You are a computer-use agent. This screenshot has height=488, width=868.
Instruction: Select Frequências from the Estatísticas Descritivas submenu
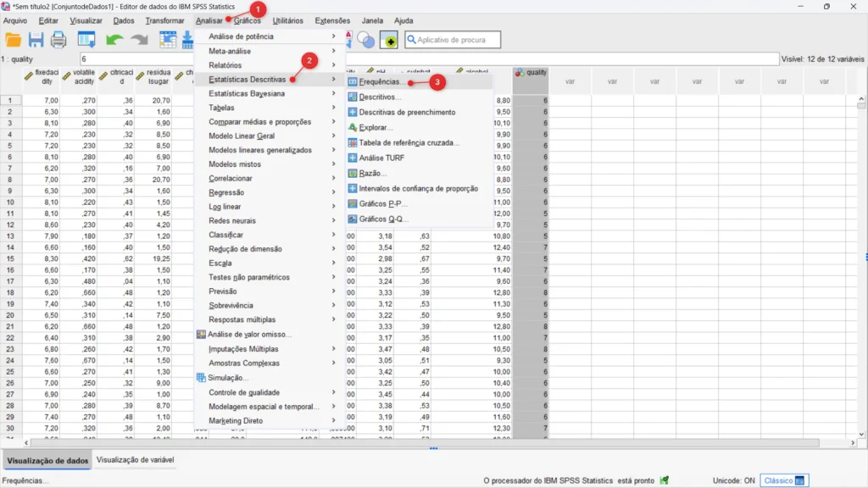tap(381, 83)
